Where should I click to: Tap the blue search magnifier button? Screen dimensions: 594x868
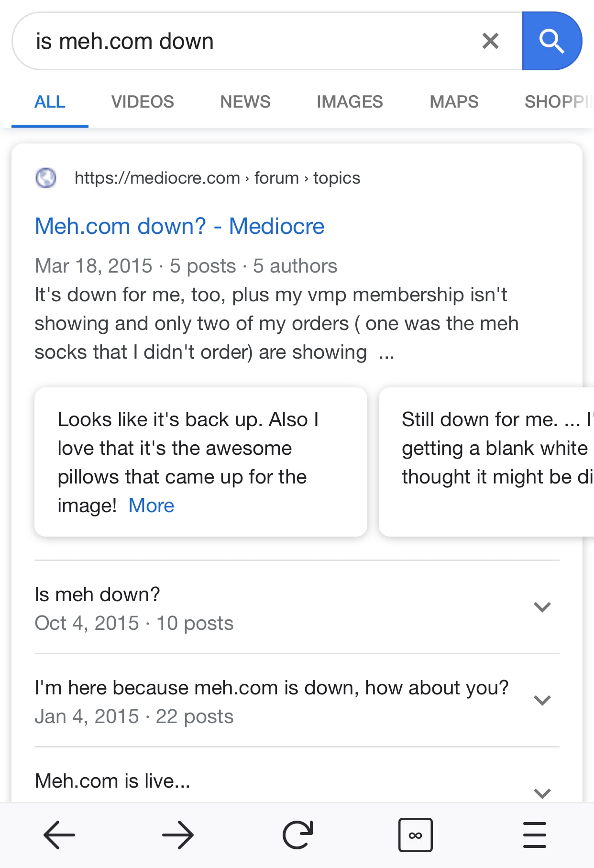click(551, 41)
